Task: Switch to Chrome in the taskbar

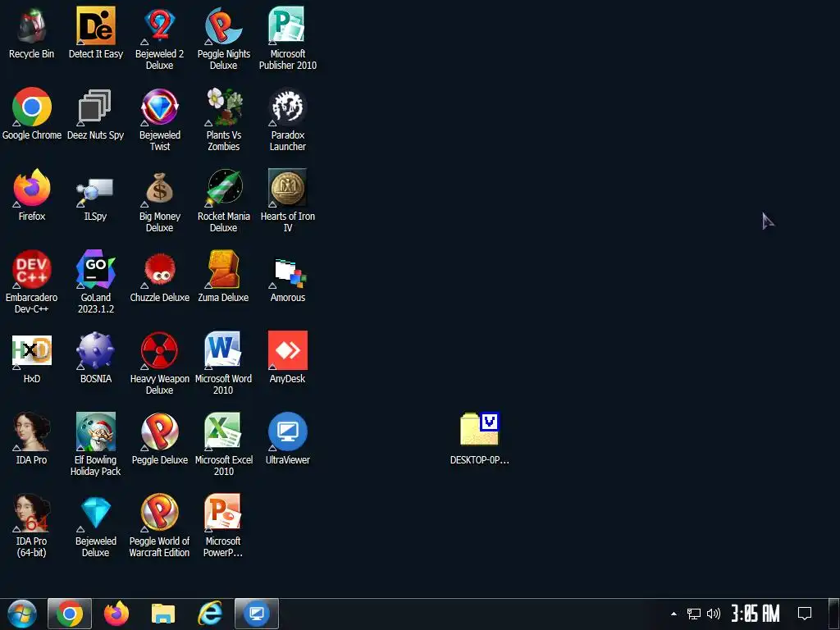Action: [70, 614]
